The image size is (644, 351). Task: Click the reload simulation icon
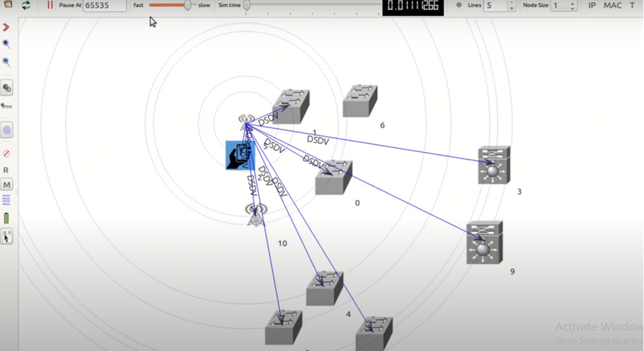point(26,5)
